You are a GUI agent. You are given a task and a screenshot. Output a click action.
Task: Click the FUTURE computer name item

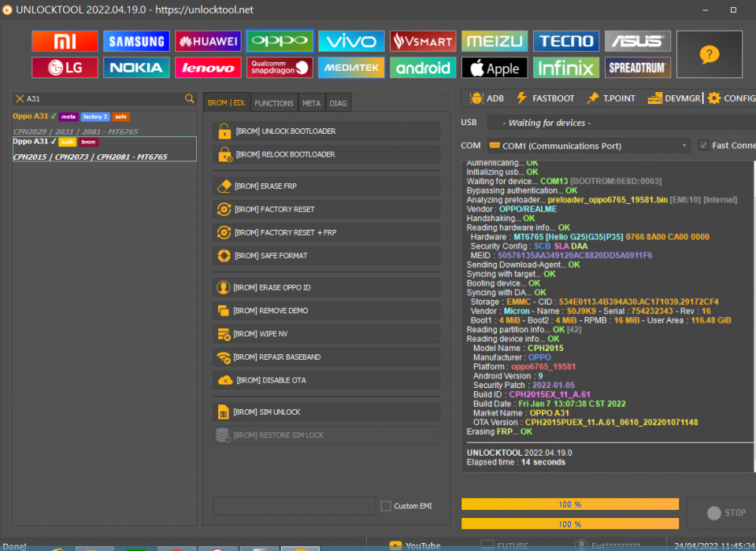505,545
